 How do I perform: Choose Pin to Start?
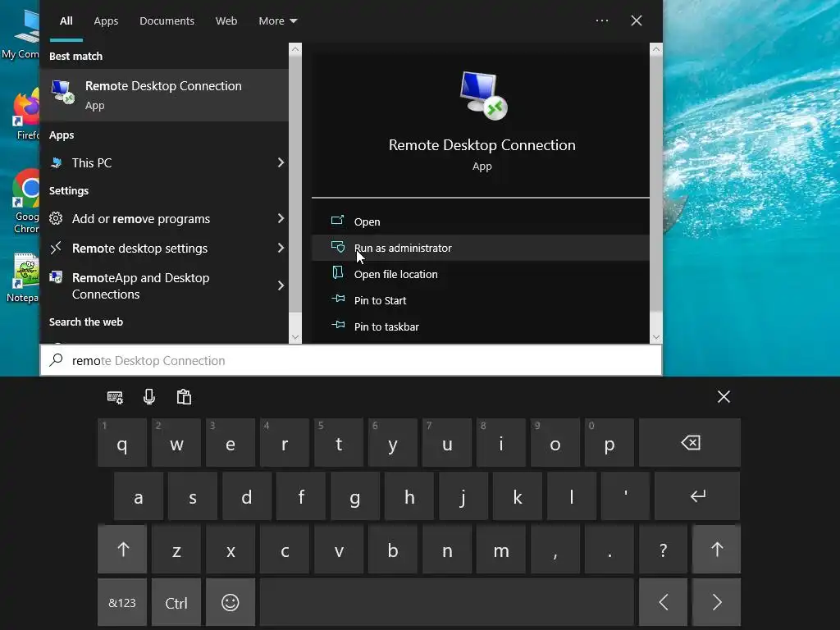(x=481, y=300)
